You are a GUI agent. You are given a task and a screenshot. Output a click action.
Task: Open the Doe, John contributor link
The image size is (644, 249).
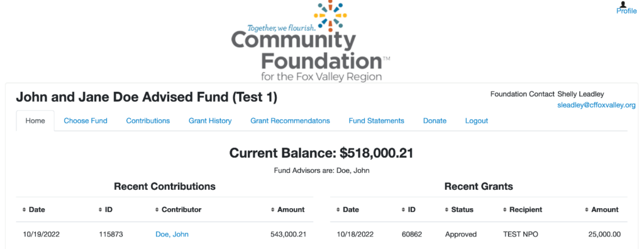tap(172, 234)
